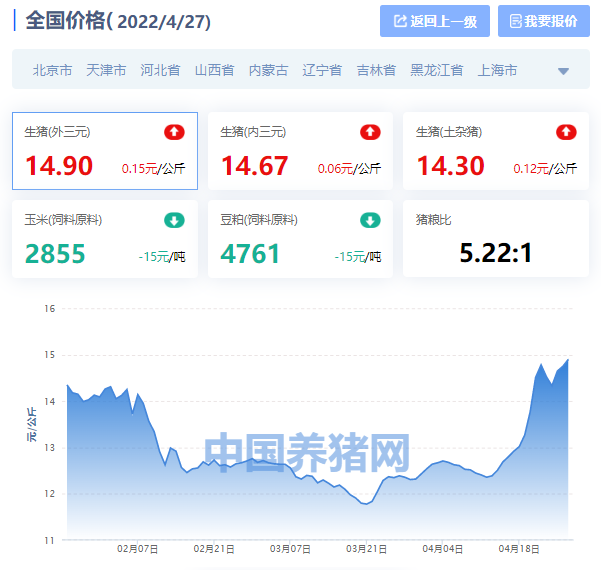Click the 14.90 price value
The height and width of the screenshot is (570, 601).
[59, 166]
